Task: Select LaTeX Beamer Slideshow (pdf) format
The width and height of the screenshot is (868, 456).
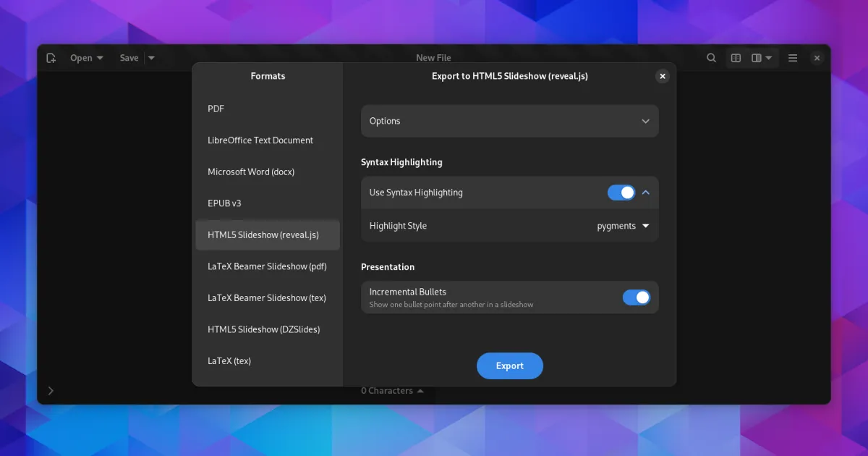Action: click(267, 266)
